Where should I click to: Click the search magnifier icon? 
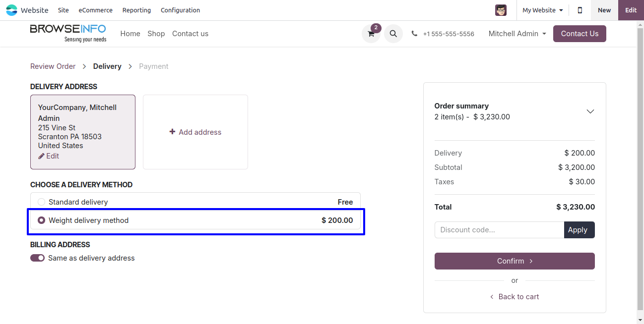(393, 34)
